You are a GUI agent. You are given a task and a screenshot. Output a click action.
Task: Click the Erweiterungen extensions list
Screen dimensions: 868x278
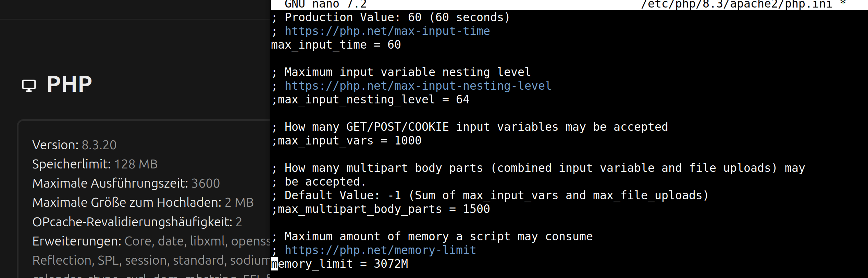click(151, 251)
